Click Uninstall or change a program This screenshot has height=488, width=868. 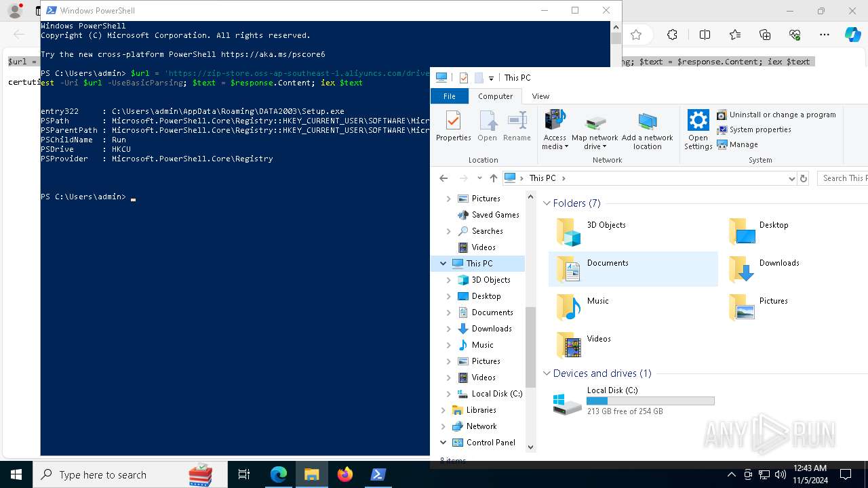pos(776,115)
